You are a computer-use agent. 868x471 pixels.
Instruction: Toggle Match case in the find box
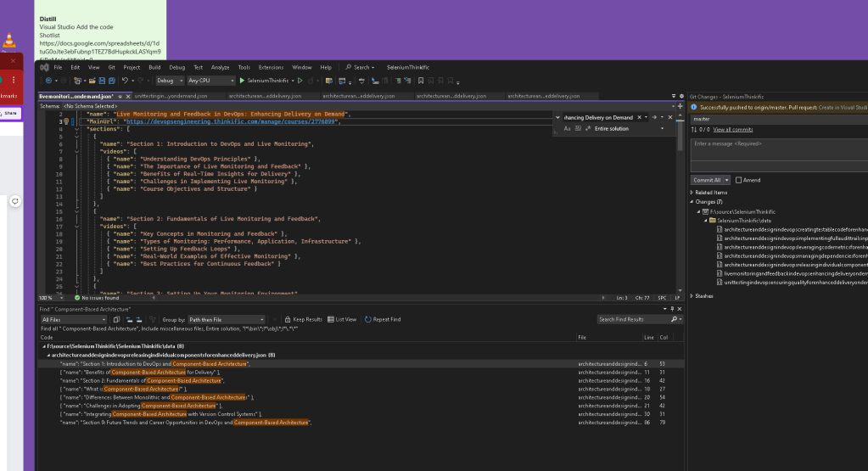(x=567, y=128)
